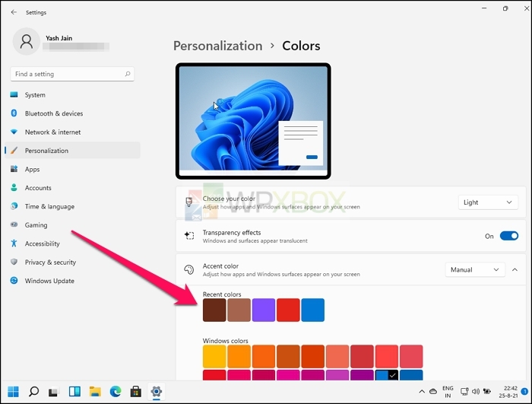The width and height of the screenshot is (532, 404).
Task: Click the ENG IN language indicator
Action: tap(448, 392)
